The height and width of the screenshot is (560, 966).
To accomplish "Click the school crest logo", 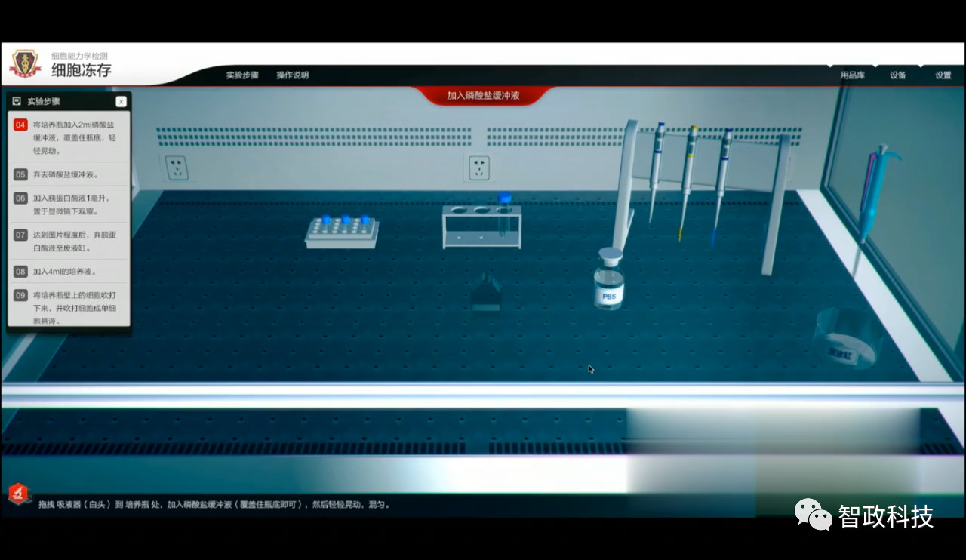I will tap(25, 63).
